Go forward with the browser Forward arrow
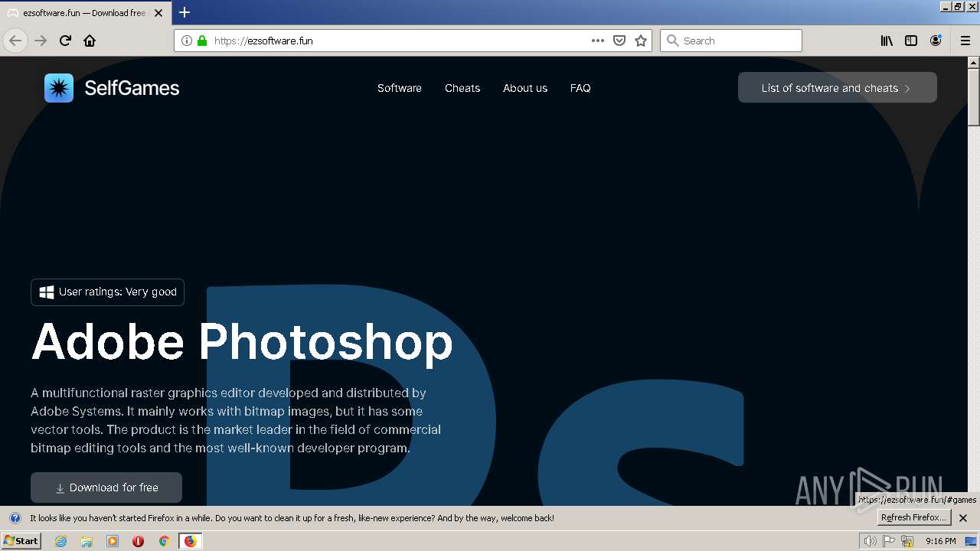This screenshot has height=551, width=980. coord(41,41)
